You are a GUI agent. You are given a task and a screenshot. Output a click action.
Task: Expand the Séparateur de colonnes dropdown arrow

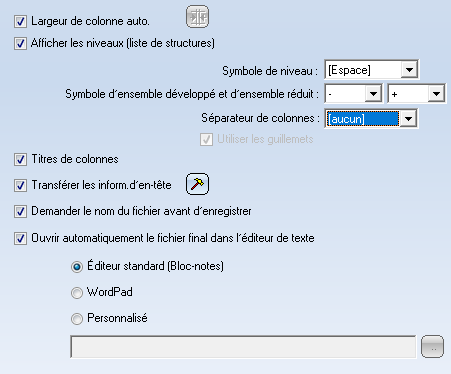[409, 118]
